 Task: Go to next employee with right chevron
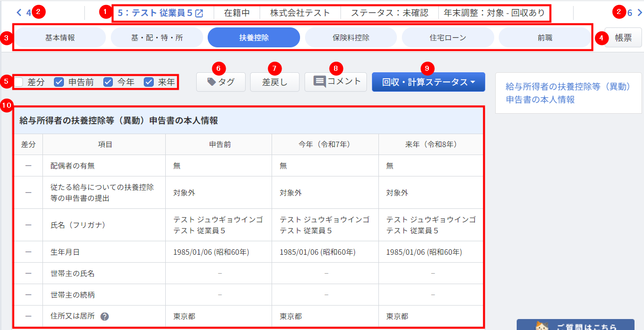pos(640,13)
